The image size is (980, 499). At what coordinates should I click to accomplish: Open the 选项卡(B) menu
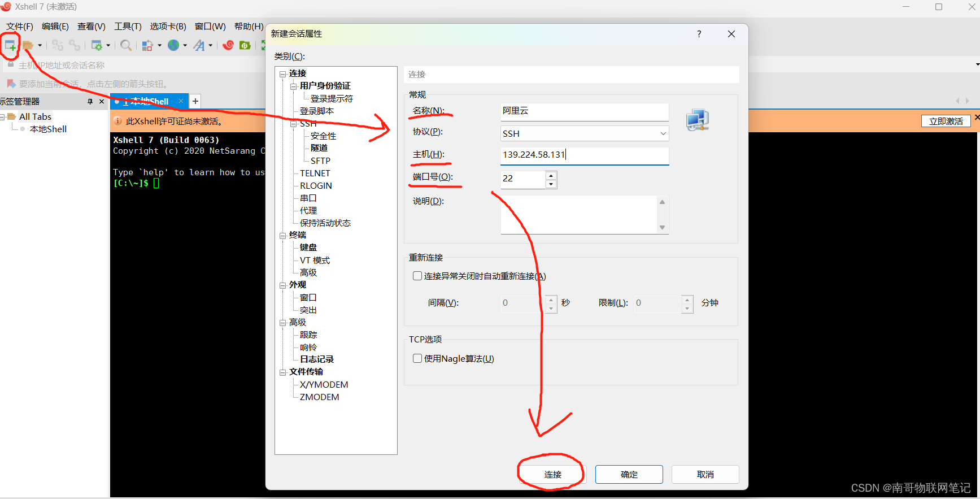(168, 27)
